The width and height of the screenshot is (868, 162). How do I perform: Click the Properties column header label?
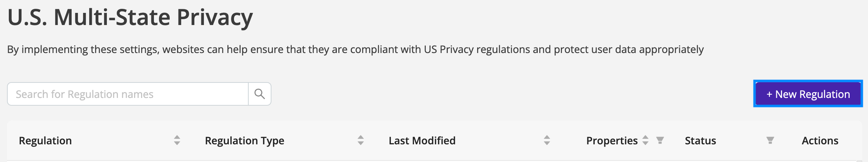click(x=612, y=141)
